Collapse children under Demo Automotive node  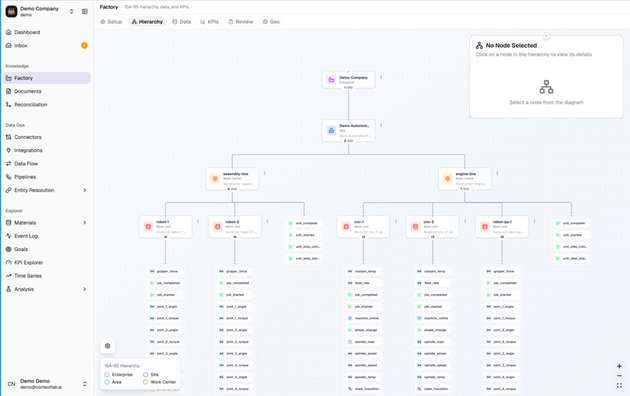348,141
